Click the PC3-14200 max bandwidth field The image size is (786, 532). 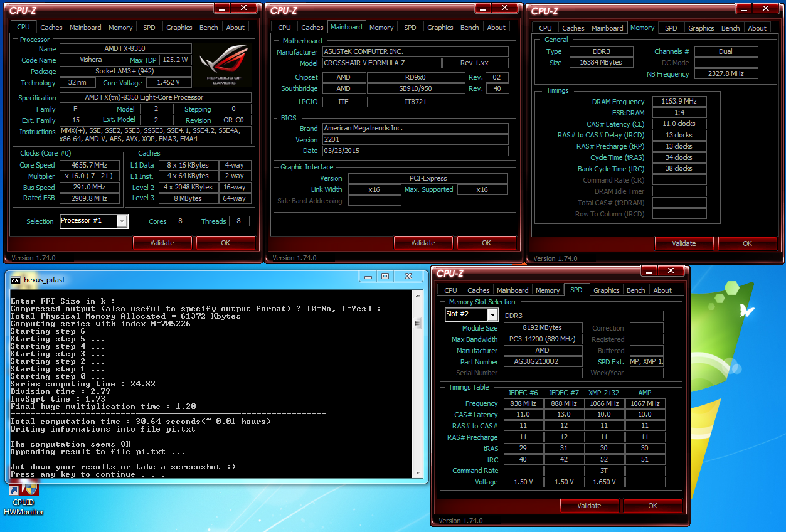(x=543, y=339)
